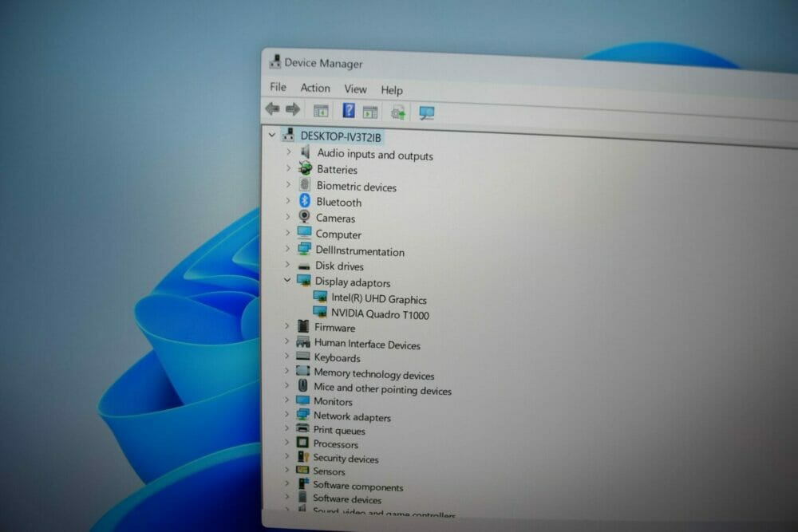Click the "Display adaptors" label
The height and width of the screenshot is (532, 798).
(353, 282)
